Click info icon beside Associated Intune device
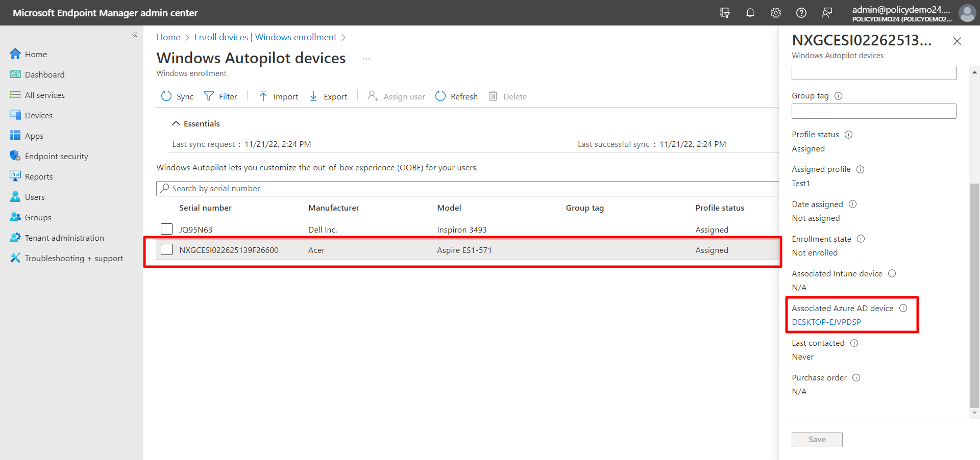 [892, 273]
